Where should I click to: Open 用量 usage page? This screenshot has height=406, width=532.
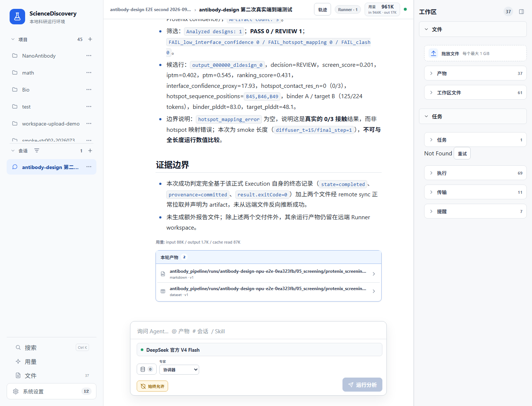[x=51, y=362]
